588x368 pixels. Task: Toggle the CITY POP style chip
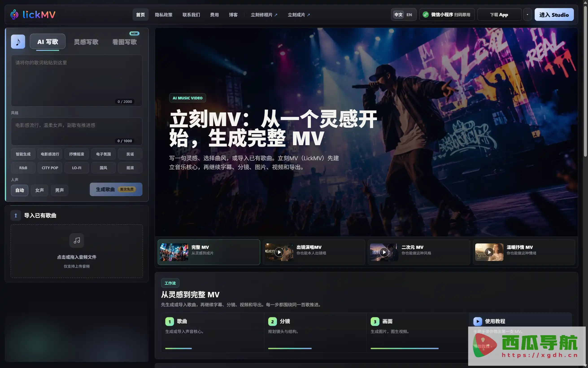click(x=50, y=168)
